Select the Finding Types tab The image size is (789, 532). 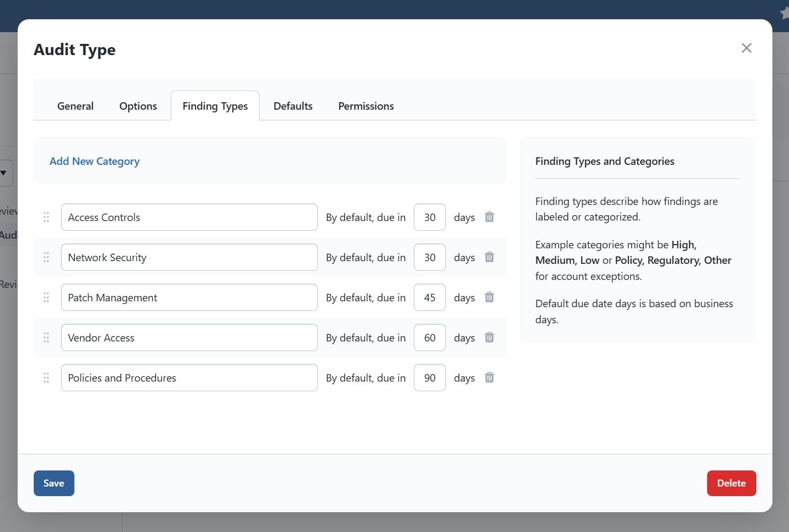click(x=215, y=106)
